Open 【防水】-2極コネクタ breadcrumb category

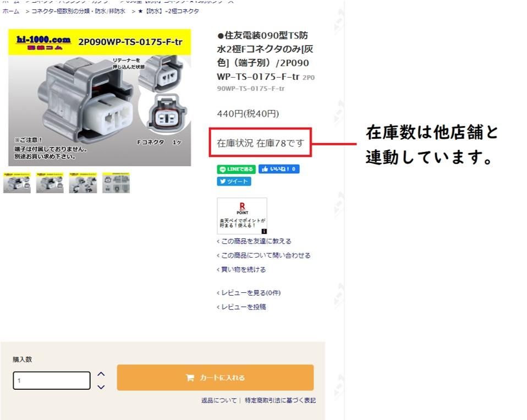click(168, 12)
